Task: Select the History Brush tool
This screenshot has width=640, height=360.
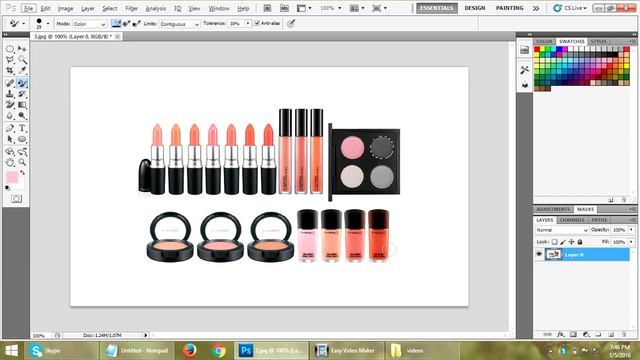Action: pyautogui.click(x=22, y=94)
